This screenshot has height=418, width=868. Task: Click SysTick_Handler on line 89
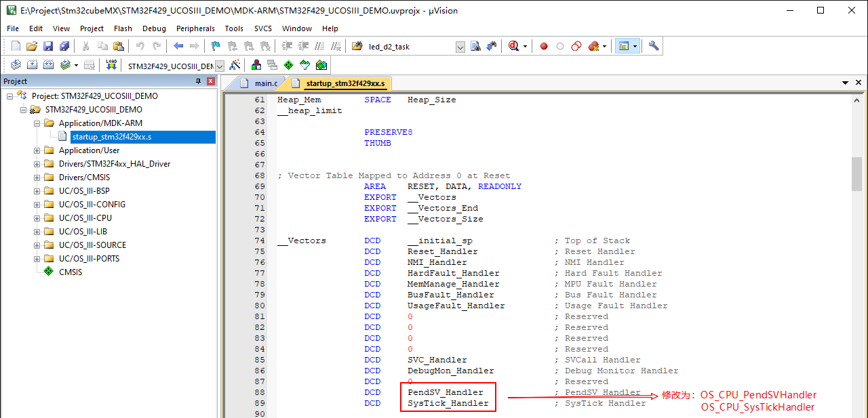pyautogui.click(x=448, y=403)
